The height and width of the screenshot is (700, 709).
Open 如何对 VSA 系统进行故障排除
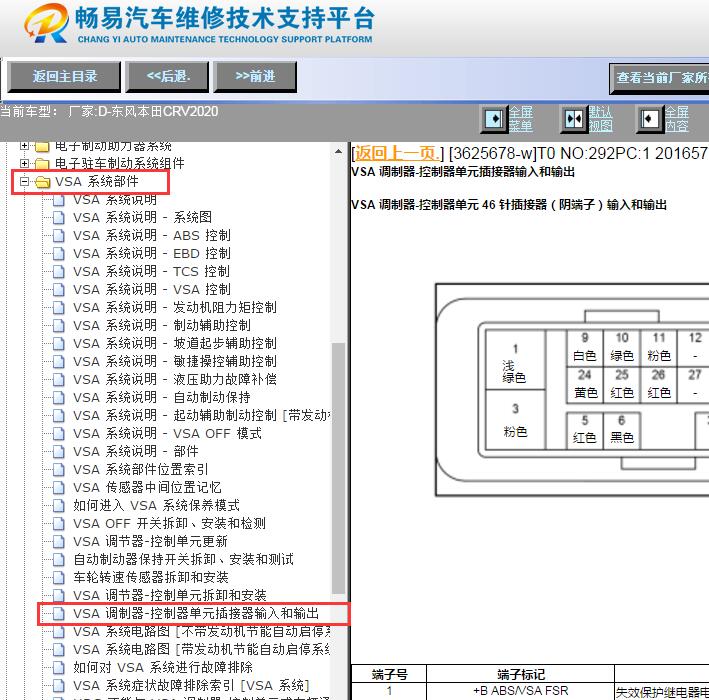(163, 667)
